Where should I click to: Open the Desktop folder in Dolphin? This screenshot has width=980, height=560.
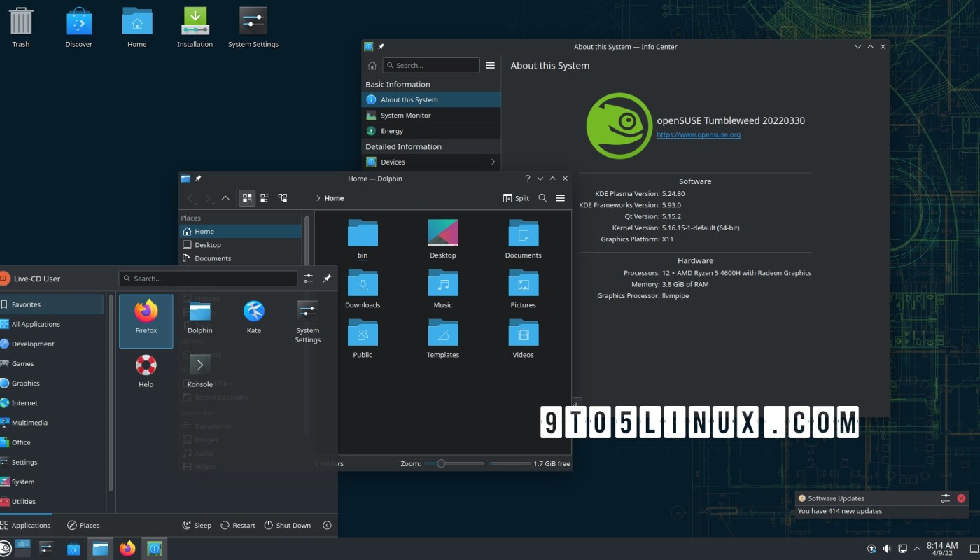(x=443, y=239)
